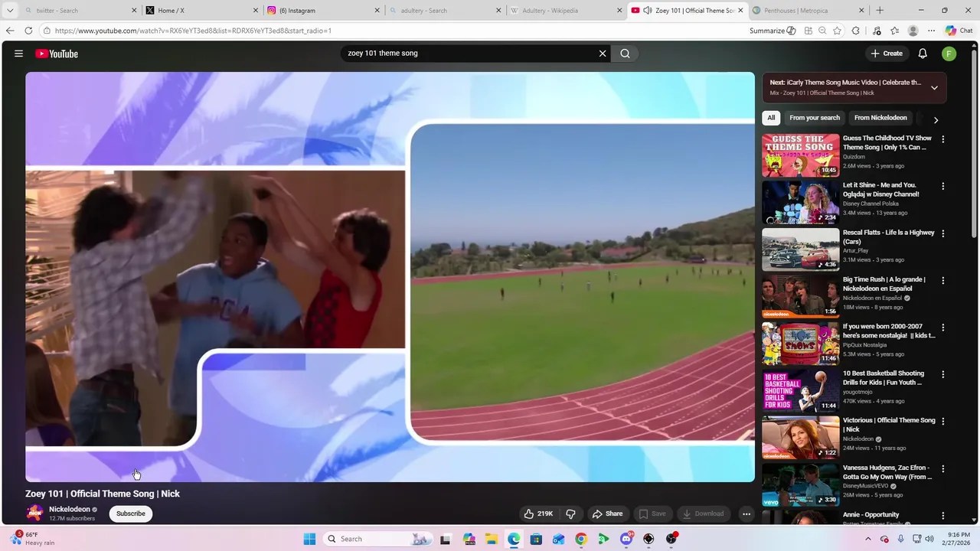The image size is (980, 551).
Task: Open Microsoft Store from taskbar
Action: click(x=536, y=539)
